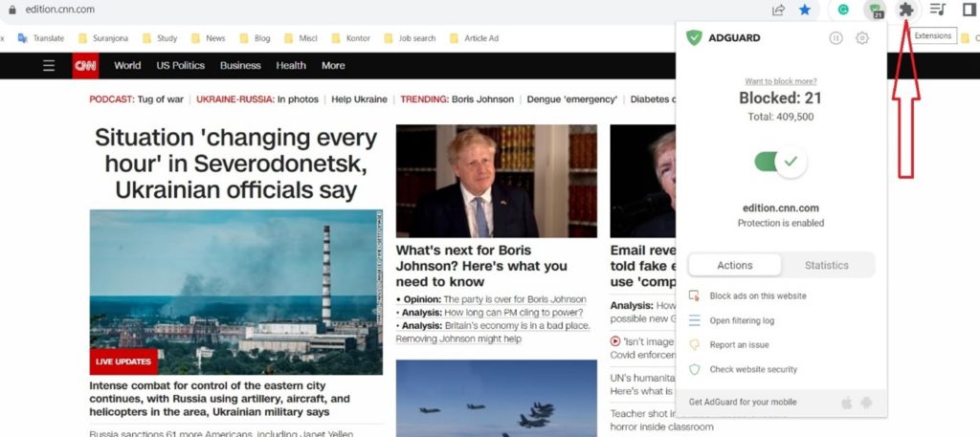Open the Study bookmark folder

click(x=160, y=38)
